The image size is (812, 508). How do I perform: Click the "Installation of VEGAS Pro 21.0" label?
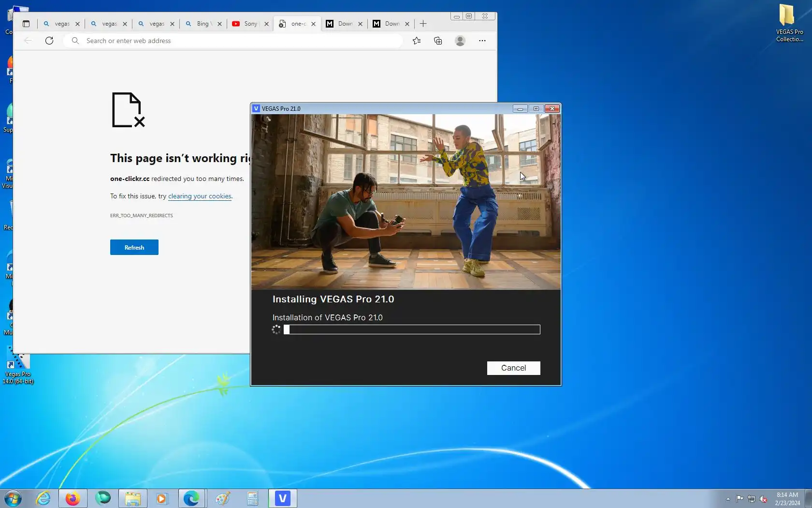click(x=327, y=317)
